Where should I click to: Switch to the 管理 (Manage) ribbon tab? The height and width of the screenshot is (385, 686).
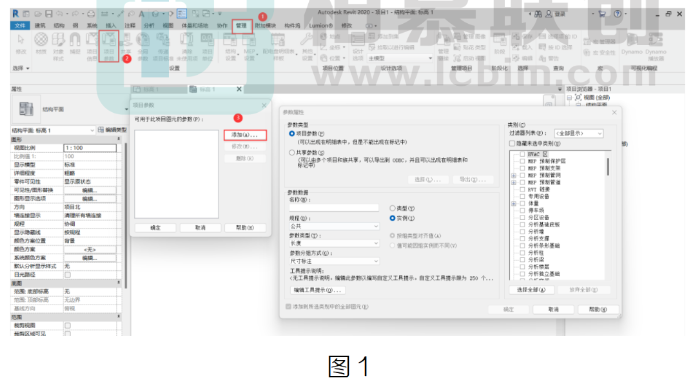[x=242, y=25]
